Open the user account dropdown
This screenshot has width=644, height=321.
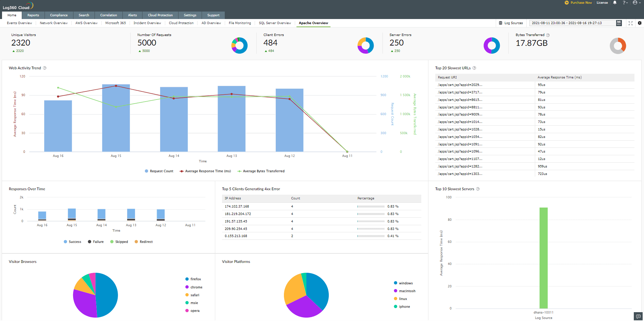[x=637, y=3]
